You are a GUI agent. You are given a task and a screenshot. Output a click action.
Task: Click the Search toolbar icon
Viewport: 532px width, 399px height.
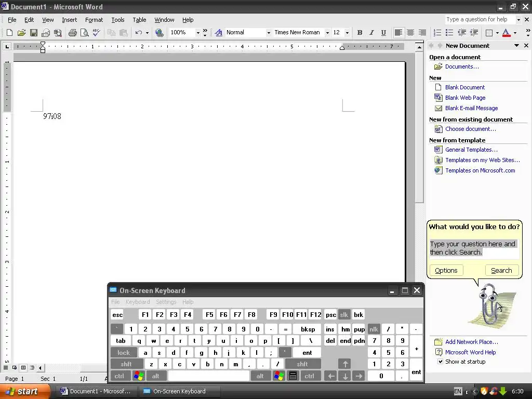click(58, 33)
